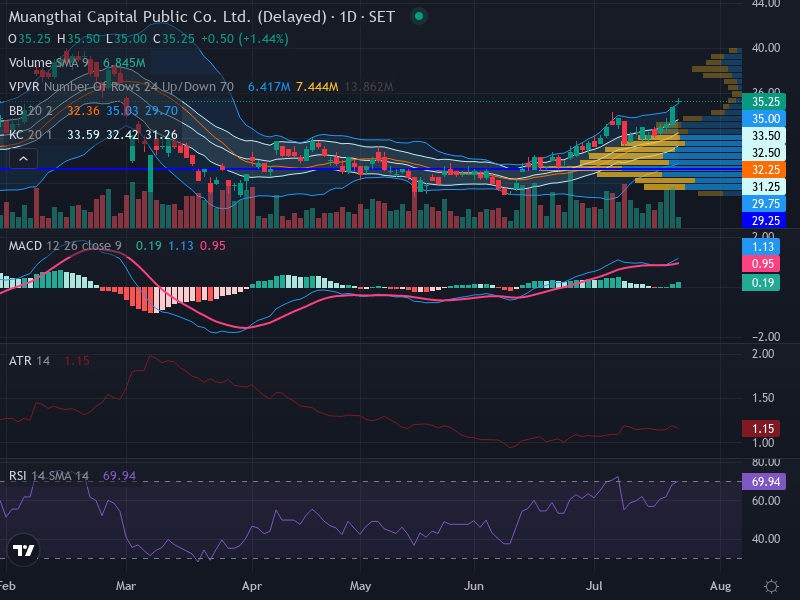This screenshot has width=800, height=600.
Task: Click the MACD 0.19 legend value
Action: coord(148,245)
